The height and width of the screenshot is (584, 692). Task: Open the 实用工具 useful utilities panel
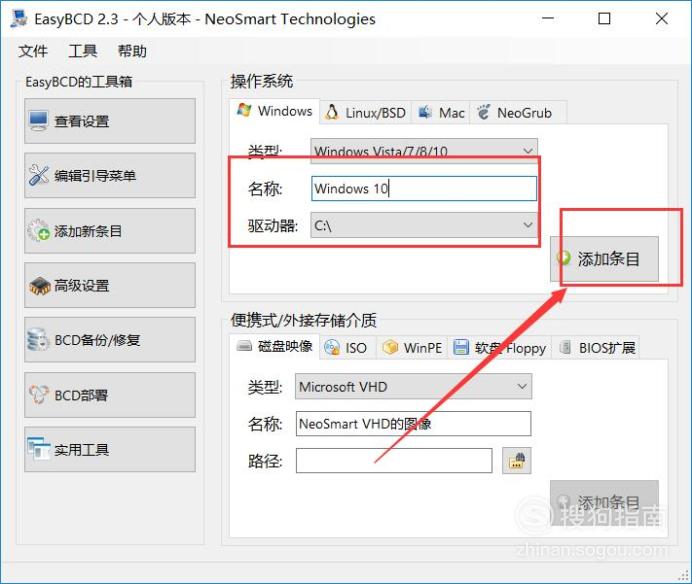click(110, 449)
